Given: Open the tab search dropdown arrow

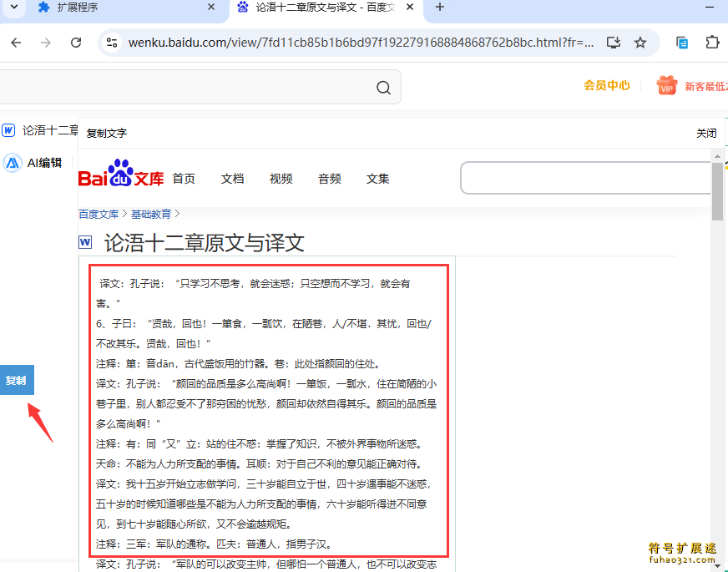Looking at the screenshot, I should [14, 7].
